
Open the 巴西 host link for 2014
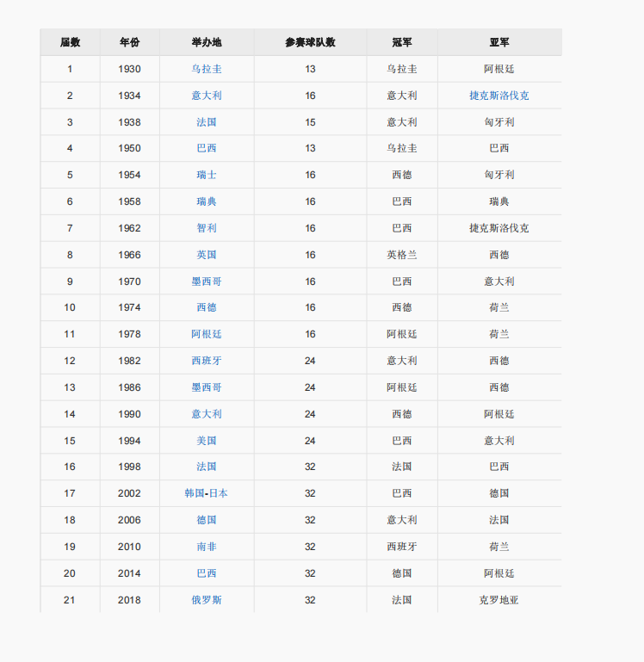(207, 573)
